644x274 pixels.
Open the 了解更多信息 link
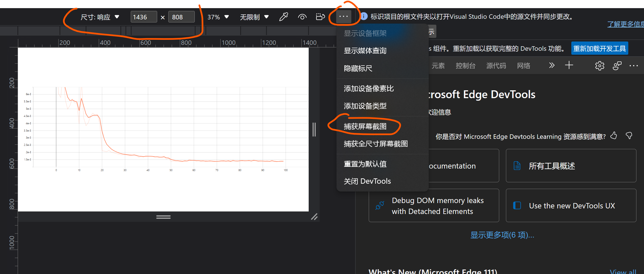click(x=625, y=24)
